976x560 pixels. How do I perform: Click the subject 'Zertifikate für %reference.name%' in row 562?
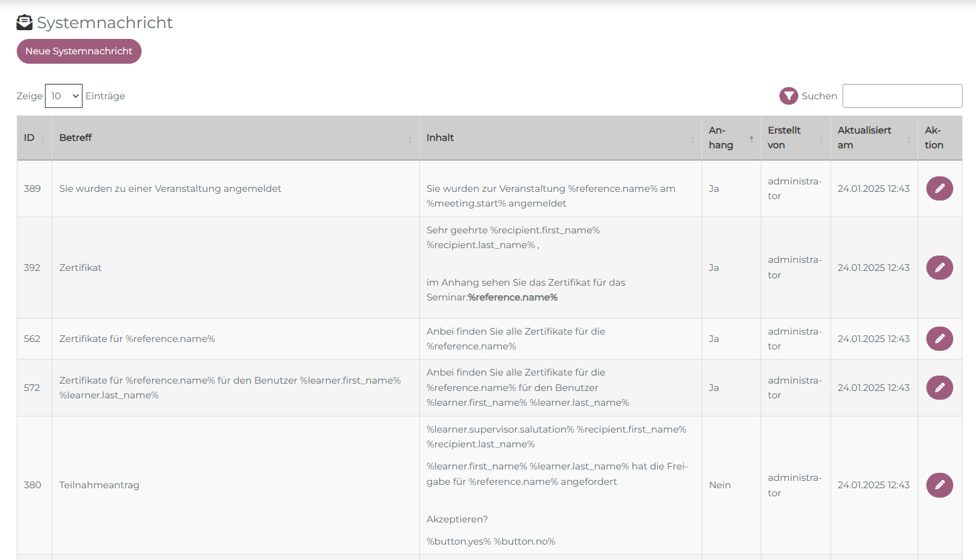[137, 339]
